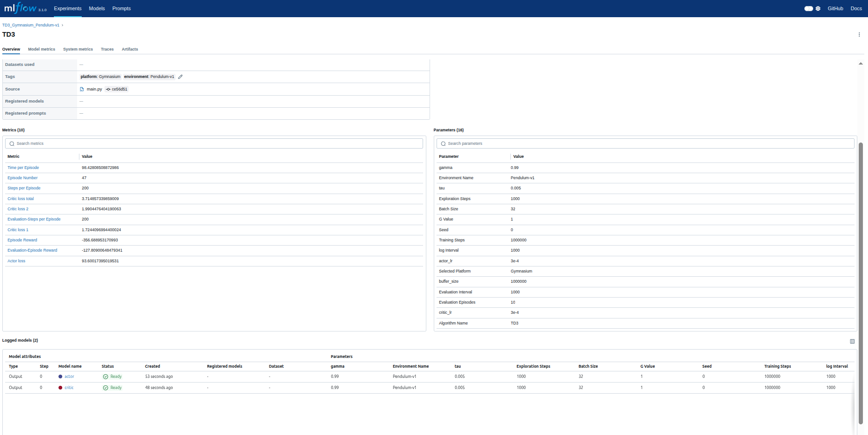Click the Ready status icon for actor

coord(105,377)
